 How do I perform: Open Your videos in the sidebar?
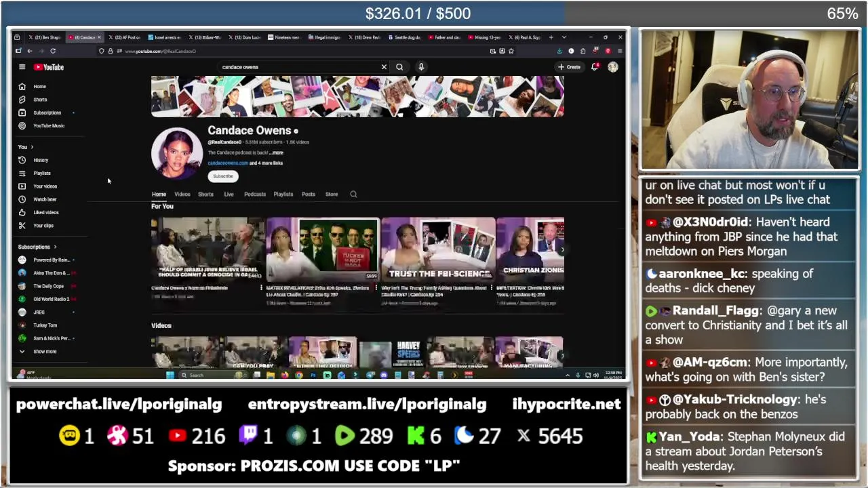[x=45, y=186]
